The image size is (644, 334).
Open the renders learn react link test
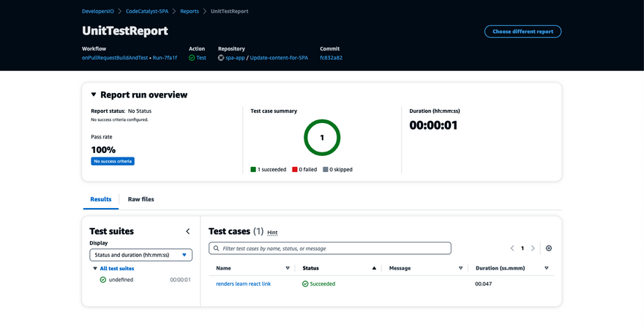click(x=243, y=283)
